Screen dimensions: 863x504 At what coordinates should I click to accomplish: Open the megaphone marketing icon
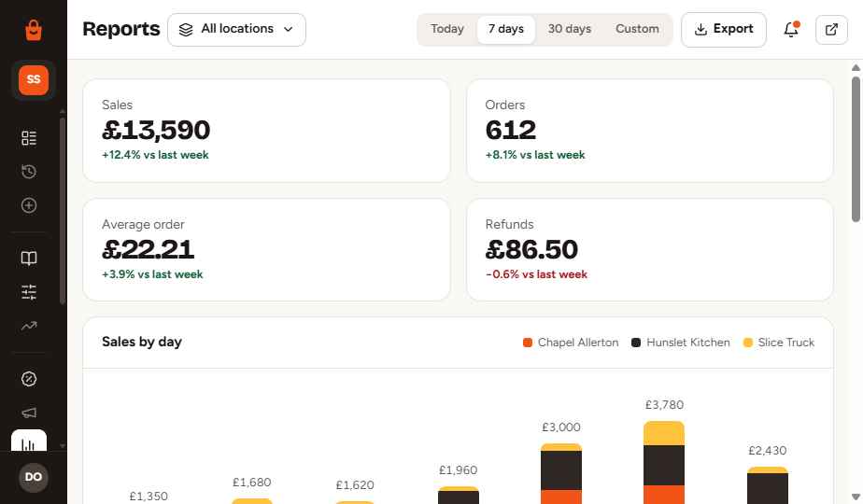click(29, 413)
